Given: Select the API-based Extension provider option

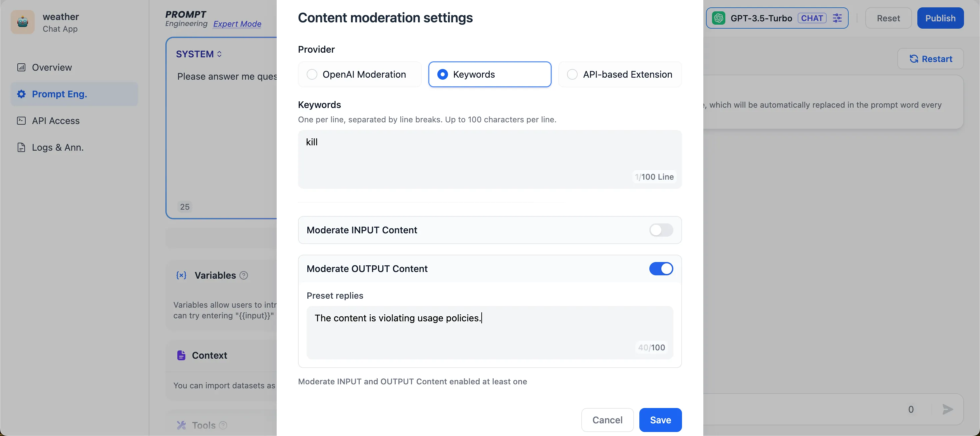Looking at the screenshot, I should [572, 75].
